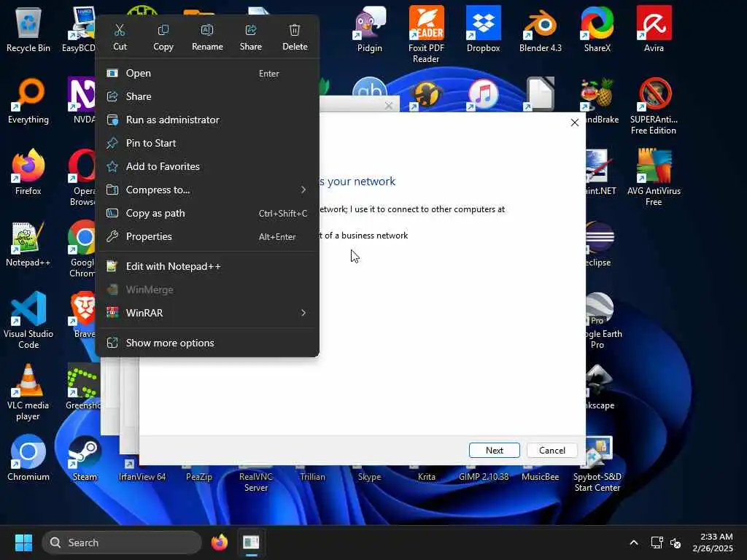Launch Firefox from the desktop
The width and height of the screenshot is (747, 560).
(28, 172)
